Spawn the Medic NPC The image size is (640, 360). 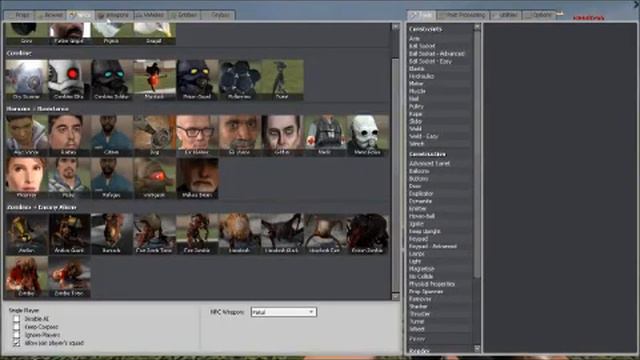pos(324,135)
